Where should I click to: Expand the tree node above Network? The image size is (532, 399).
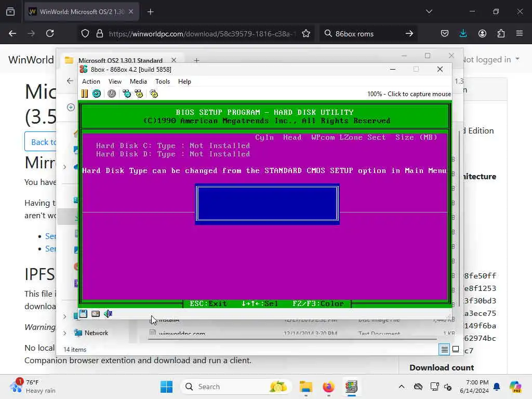65,316
